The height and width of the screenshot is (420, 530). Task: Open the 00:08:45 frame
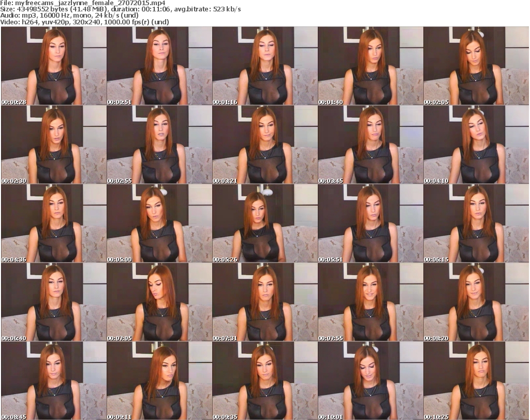point(54,381)
